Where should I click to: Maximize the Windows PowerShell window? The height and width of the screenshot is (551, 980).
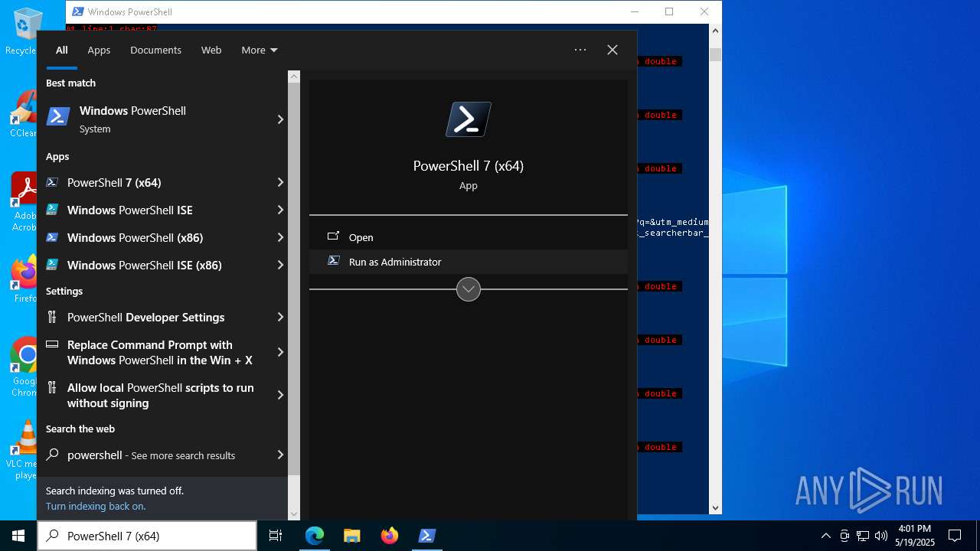[x=669, y=11]
